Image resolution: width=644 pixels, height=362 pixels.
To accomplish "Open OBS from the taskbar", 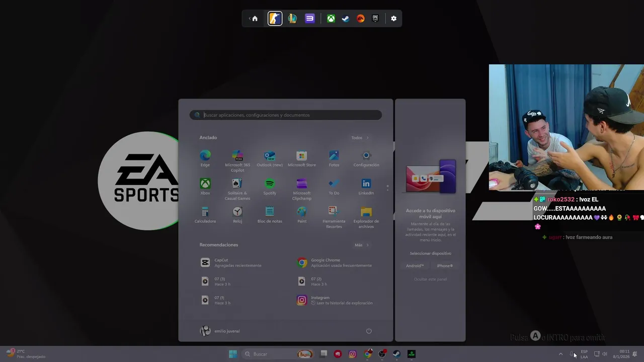I will 382,354.
